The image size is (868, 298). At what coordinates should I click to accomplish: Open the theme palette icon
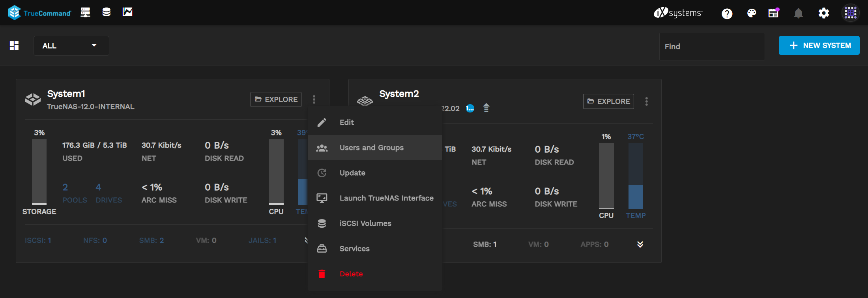point(751,13)
